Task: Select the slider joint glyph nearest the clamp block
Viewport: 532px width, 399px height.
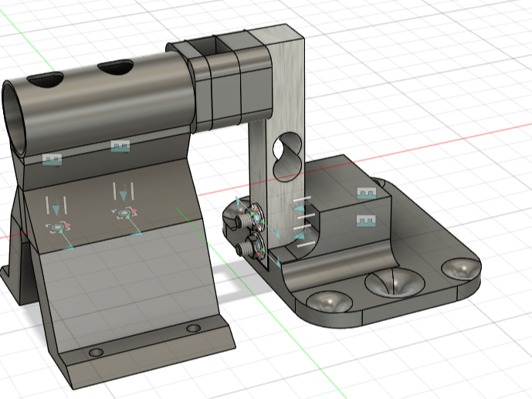Action: (x=124, y=192)
